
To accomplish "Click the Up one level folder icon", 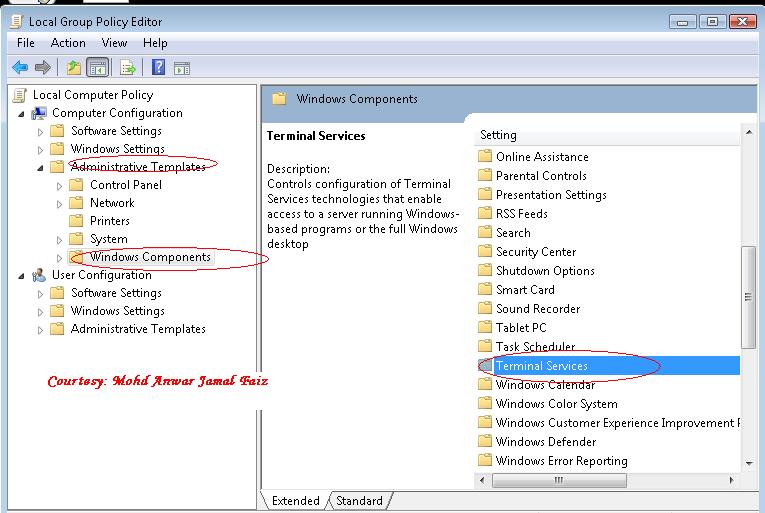I will 74,67.
